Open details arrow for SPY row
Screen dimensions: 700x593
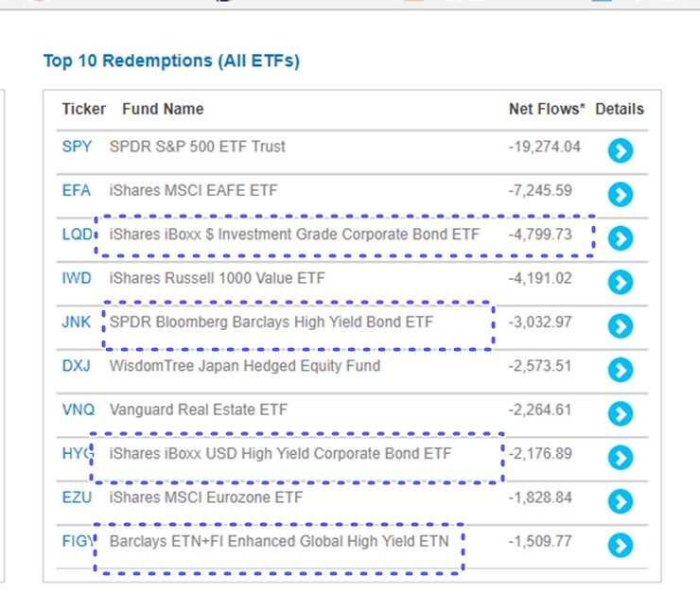click(x=620, y=150)
